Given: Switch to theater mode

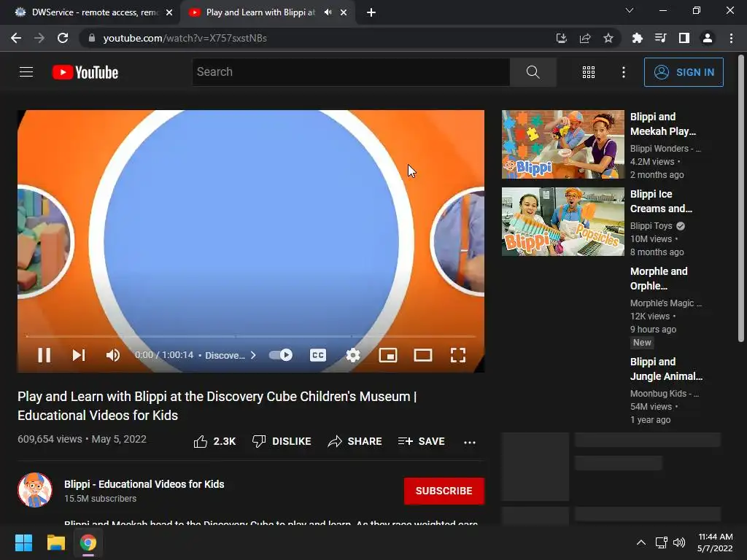Looking at the screenshot, I should coord(422,355).
